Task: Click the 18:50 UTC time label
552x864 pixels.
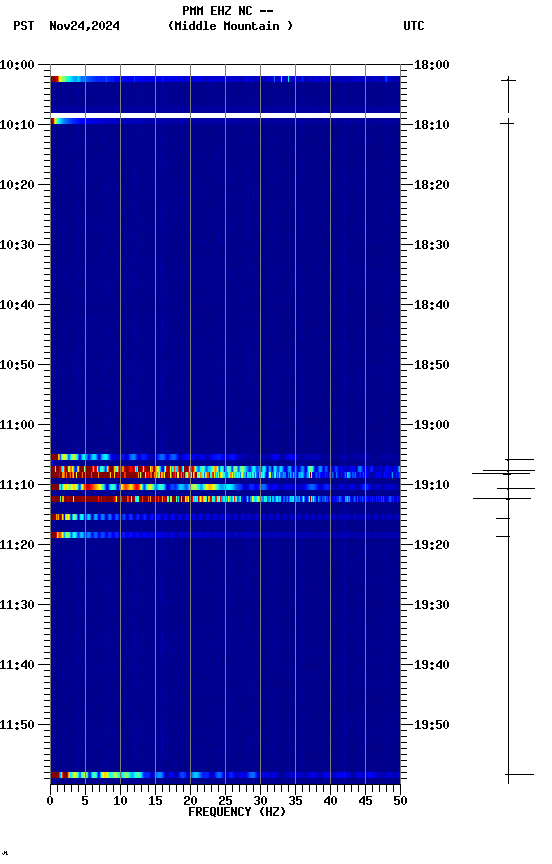Action: (x=432, y=365)
